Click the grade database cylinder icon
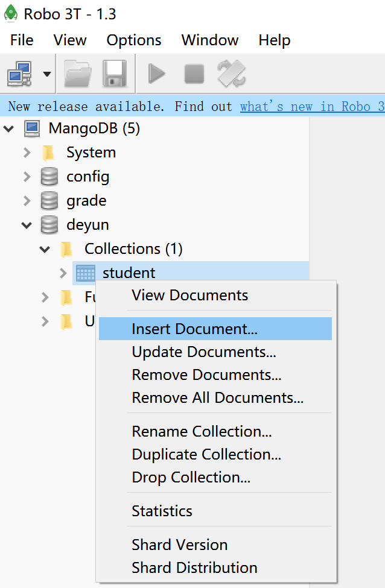The image size is (385, 588). 49,201
